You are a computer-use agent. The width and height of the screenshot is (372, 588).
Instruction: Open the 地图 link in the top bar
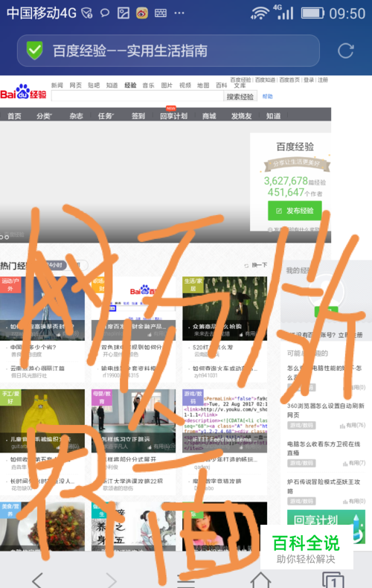[203, 85]
